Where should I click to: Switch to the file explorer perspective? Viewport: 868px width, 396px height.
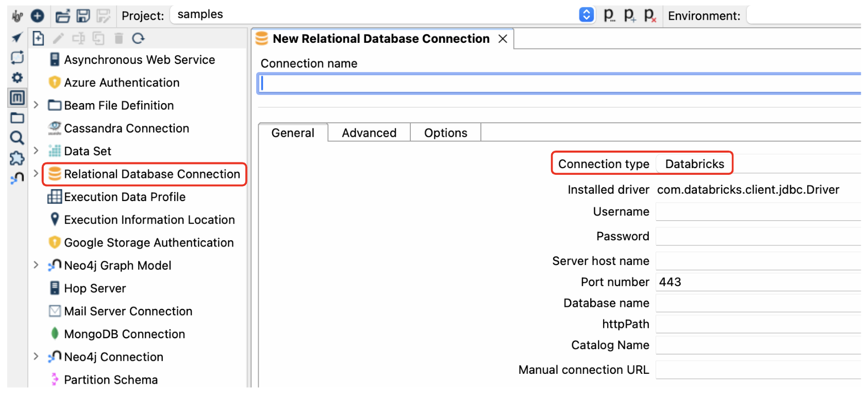click(17, 118)
